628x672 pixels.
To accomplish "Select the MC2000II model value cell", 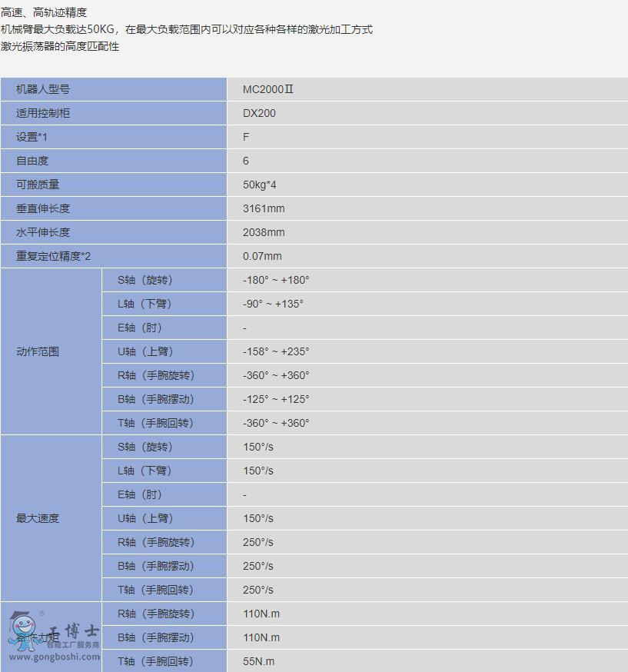I will pos(268,89).
